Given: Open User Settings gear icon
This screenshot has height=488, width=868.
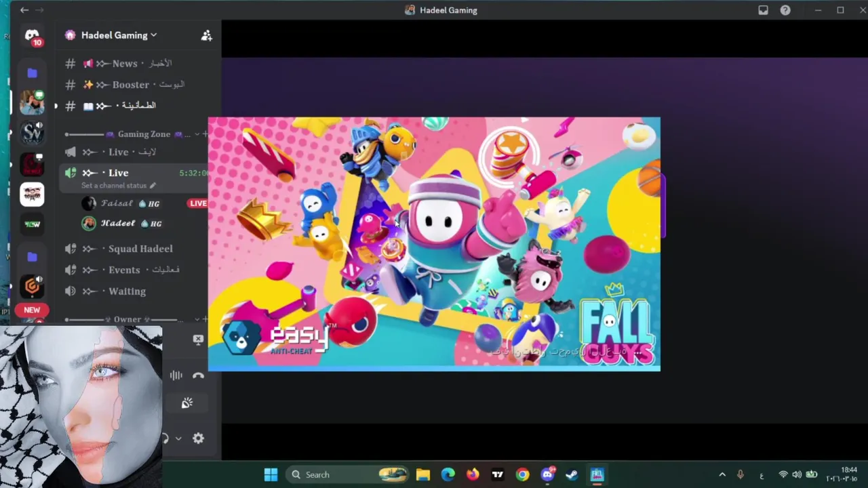Looking at the screenshot, I should 198,439.
